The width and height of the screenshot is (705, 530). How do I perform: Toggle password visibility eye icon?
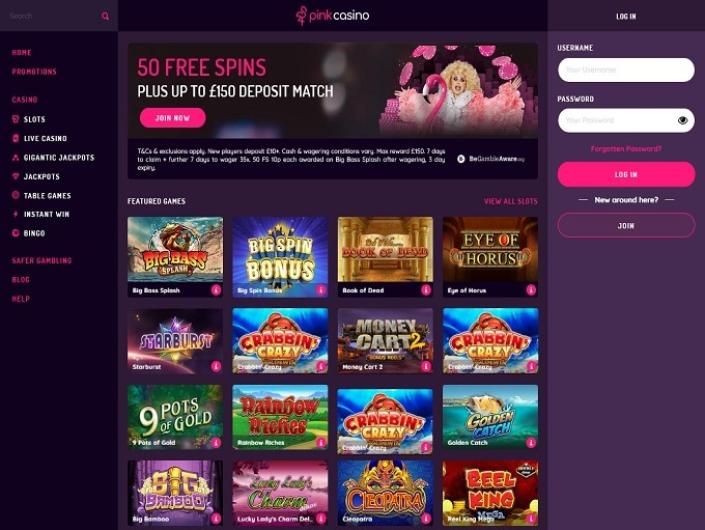683,120
